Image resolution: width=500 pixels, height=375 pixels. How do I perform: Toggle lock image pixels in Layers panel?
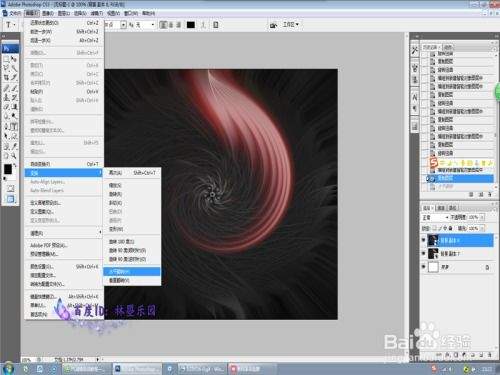(440, 228)
